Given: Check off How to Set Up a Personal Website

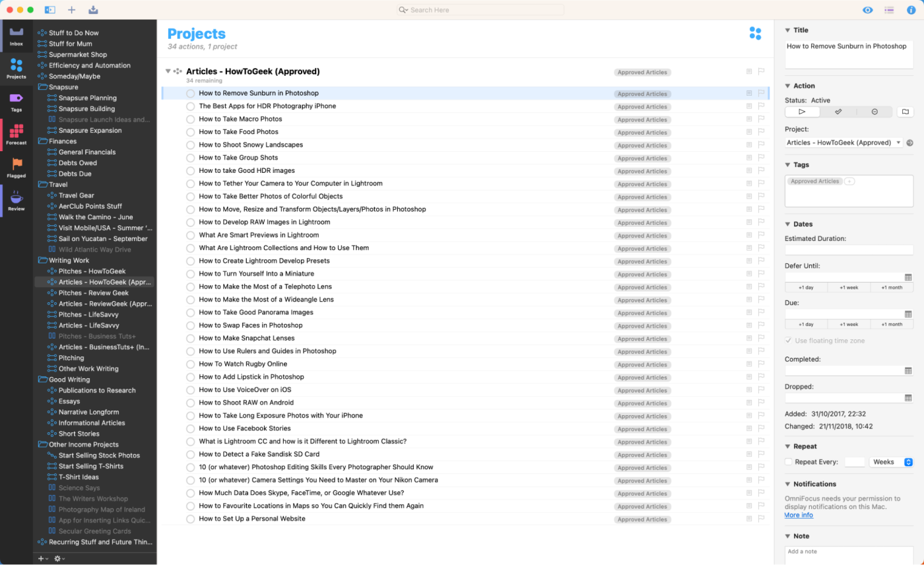Looking at the screenshot, I should [x=191, y=519].
